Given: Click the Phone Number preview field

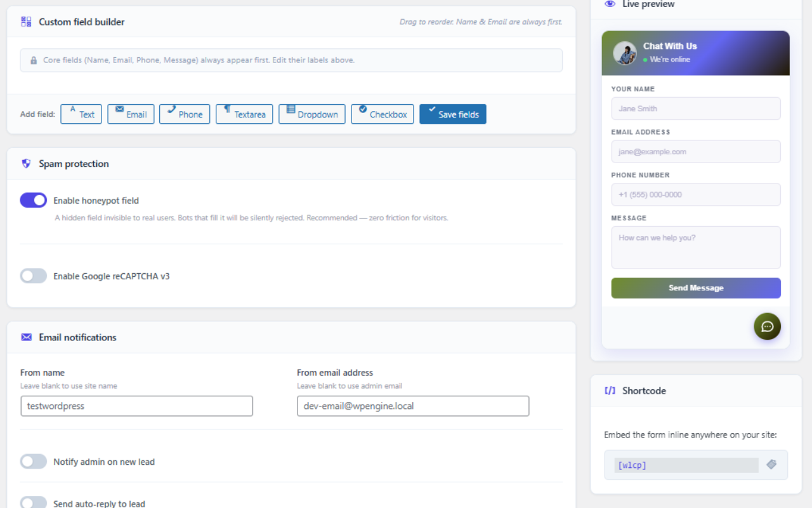Looking at the screenshot, I should (696, 194).
